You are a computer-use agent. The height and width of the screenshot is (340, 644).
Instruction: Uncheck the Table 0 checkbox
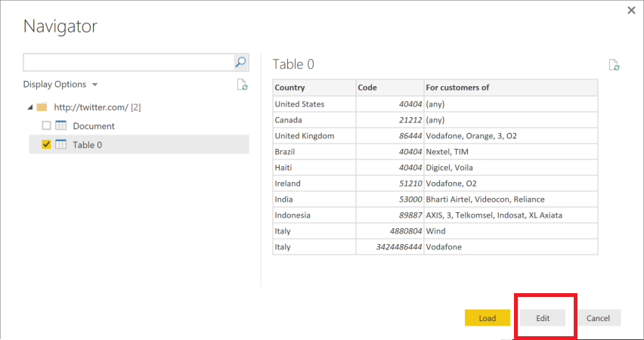[x=46, y=145]
